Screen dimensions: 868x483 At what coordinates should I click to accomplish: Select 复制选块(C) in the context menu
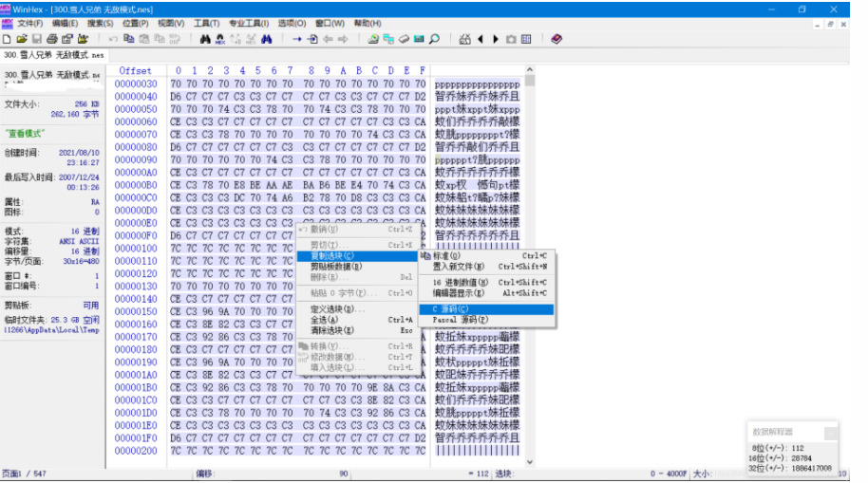(x=357, y=255)
